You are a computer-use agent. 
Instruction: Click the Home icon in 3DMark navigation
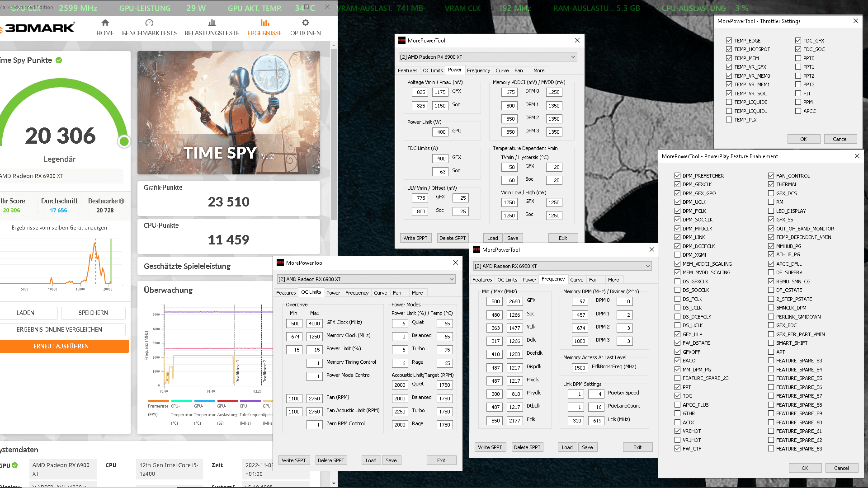105,23
